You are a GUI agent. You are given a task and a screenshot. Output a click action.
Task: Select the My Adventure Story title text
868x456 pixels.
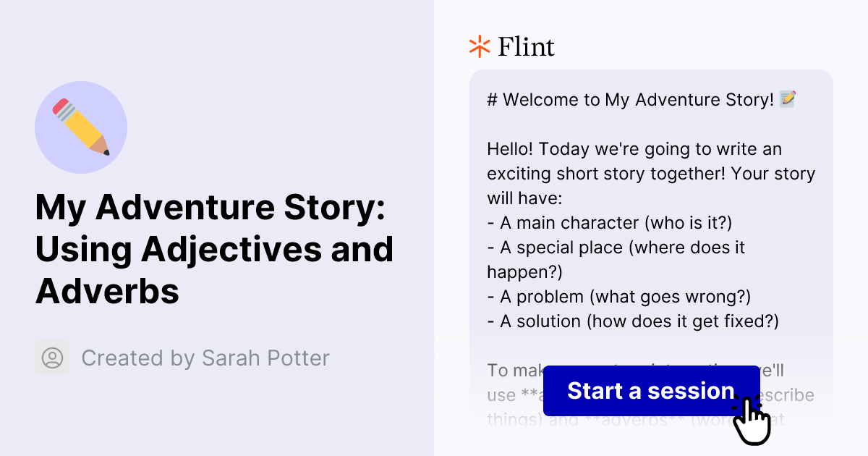(215, 249)
